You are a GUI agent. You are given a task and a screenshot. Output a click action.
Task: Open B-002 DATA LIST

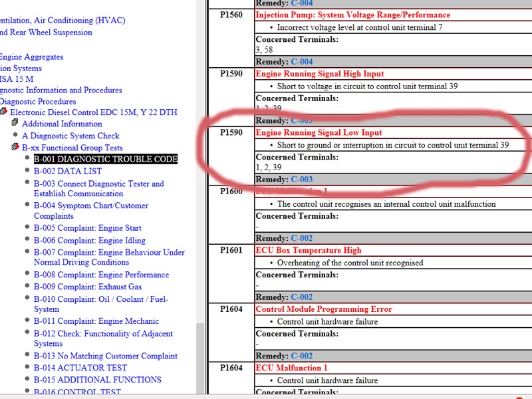click(x=68, y=171)
